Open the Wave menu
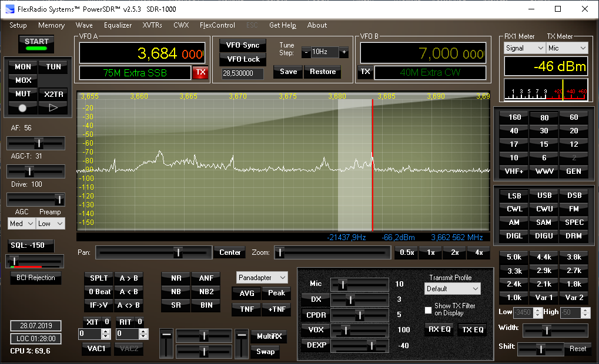This screenshot has width=599, height=364. click(84, 25)
